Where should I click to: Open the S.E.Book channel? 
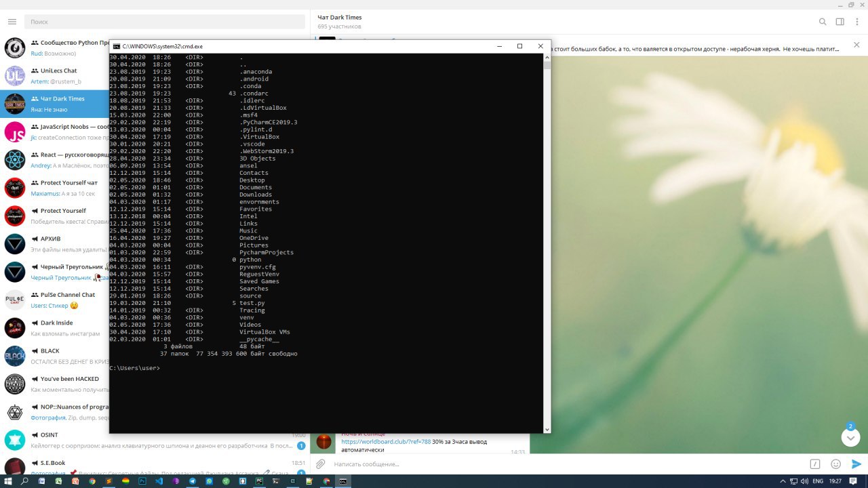click(155, 468)
